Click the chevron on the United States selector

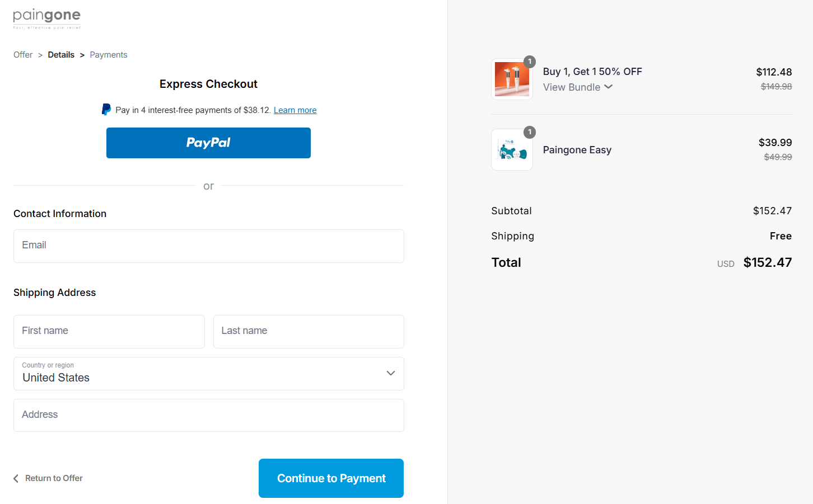pyautogui.click(x=390, y=373)
